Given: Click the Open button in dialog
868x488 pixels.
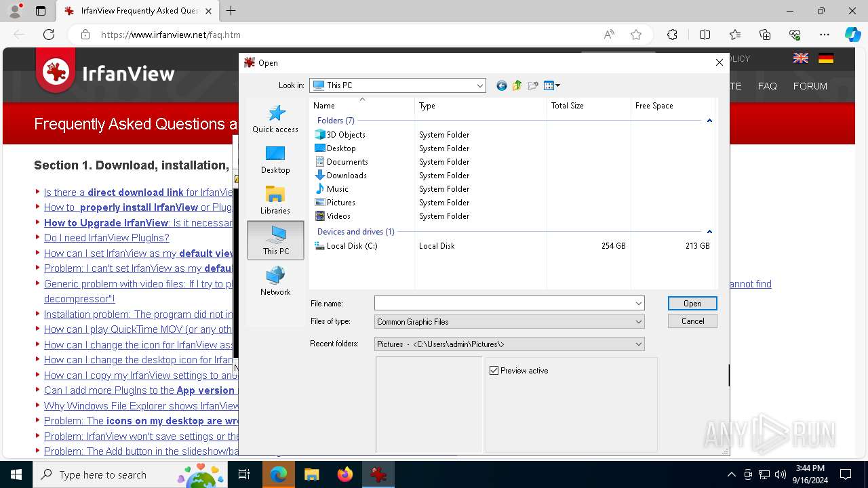Looking at the screenshot, I should (692, 304).
